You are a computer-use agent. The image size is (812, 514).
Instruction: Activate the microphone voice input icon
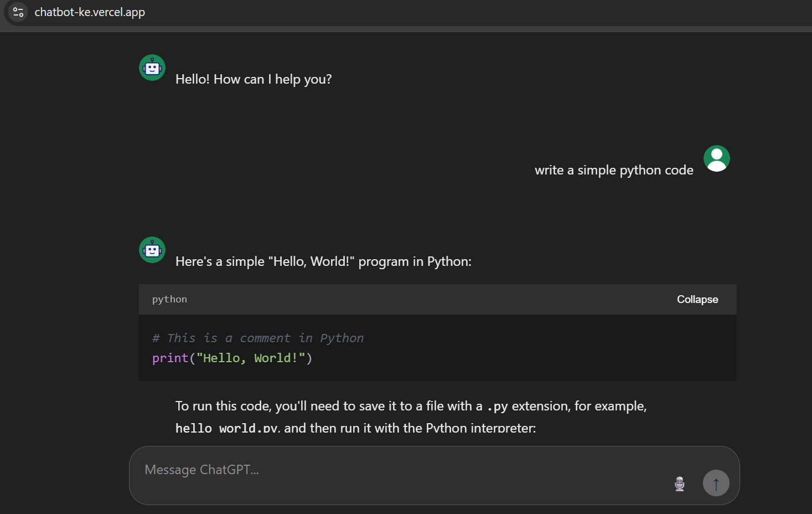pos(680,484)
